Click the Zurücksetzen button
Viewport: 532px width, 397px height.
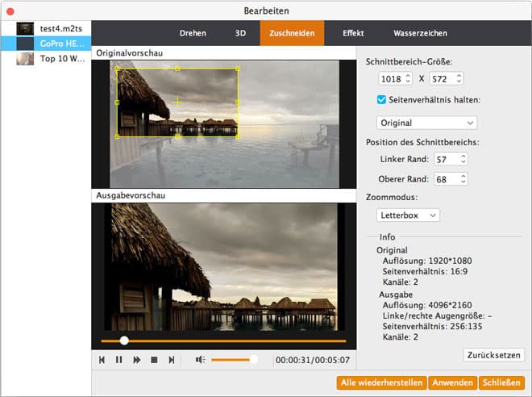pos(494,355)
